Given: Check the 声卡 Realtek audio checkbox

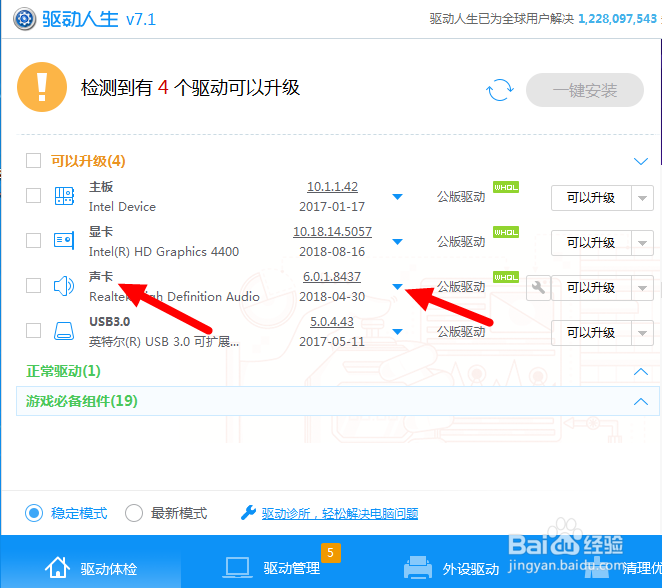Looking at the screenshot, I should pyautogui.click(x=33, y=285).
